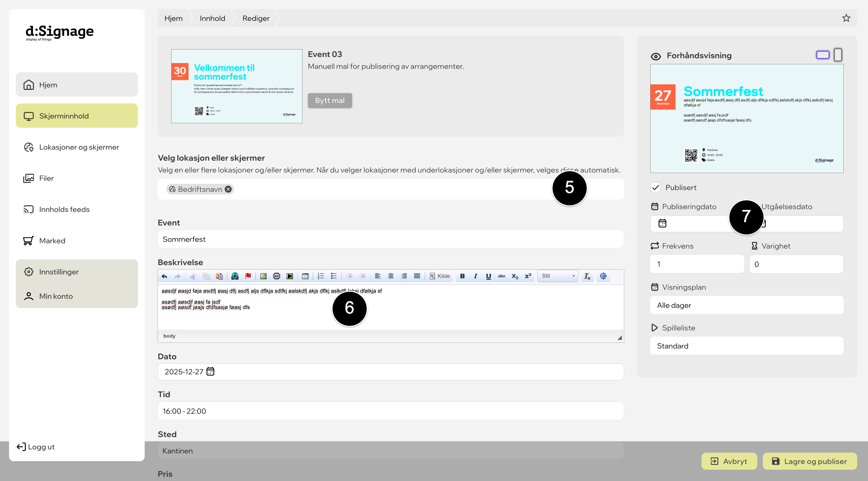Screen dimensions: 868x481
Task: Click the copy icon in the editor toolbar
Action: click(206, 276)
